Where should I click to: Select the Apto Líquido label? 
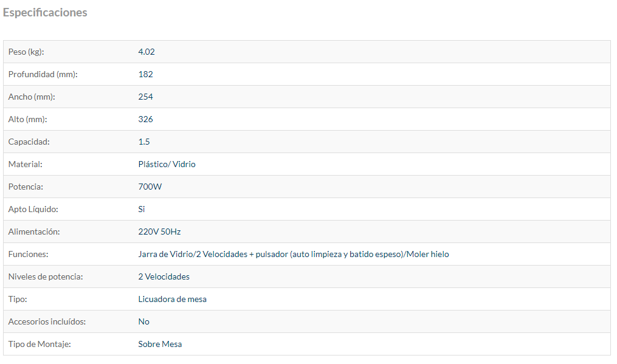(33, 209)
